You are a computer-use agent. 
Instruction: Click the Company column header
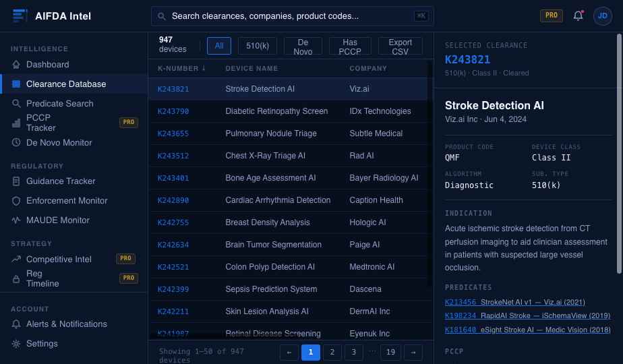coord(368,68)
